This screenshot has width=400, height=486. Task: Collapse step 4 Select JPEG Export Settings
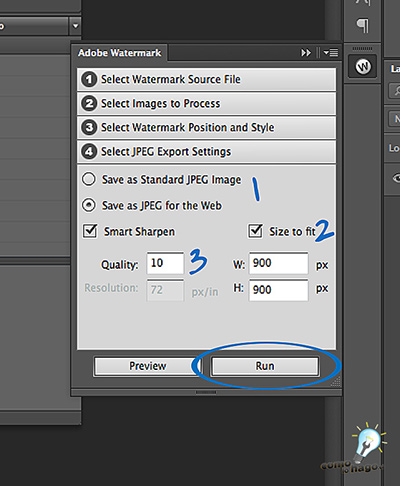click(206, 152)
